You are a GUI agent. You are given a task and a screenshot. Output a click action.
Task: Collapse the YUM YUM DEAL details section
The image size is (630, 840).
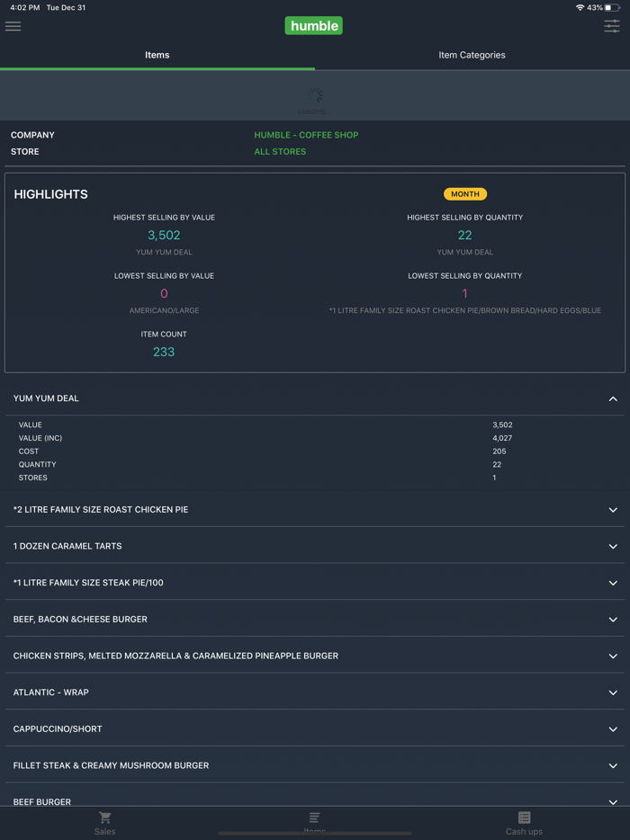(614, 398)
